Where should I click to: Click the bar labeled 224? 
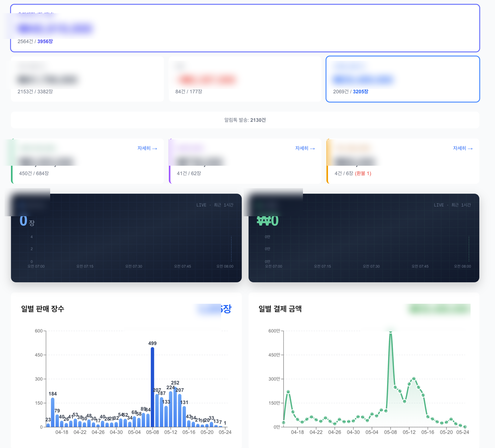tap(171, 409)
